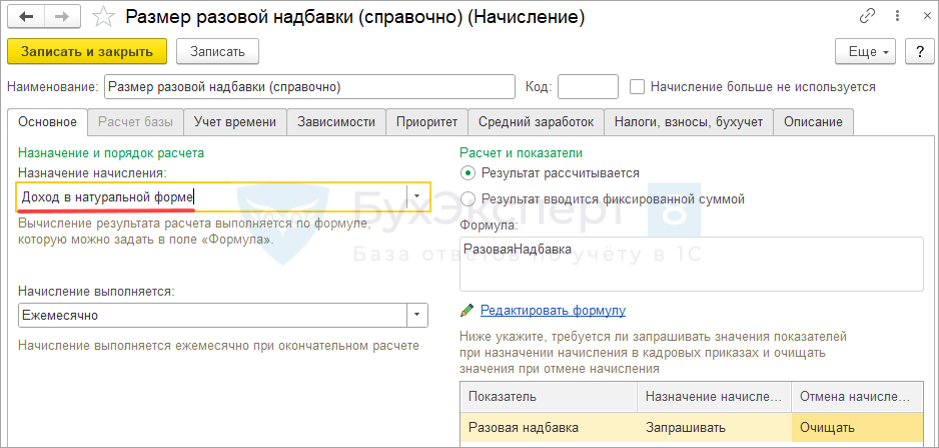This screenshot has width=939, height=448.
Task: Click the forward navigation arrow
Action: point(60,16)
